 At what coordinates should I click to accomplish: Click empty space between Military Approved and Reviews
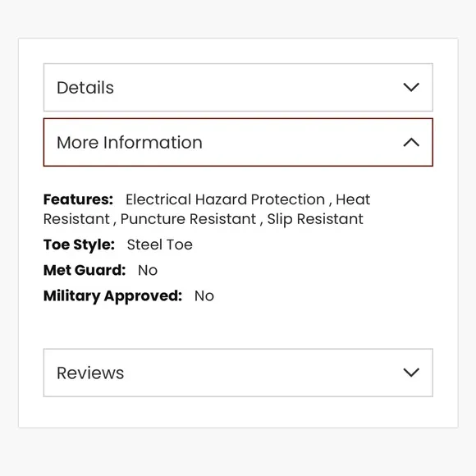[x=238, y=327]
